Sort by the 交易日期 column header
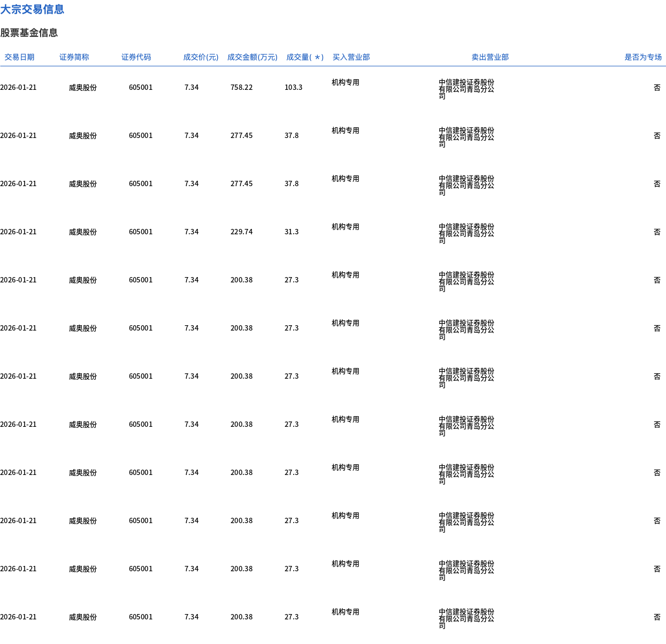666x644 pixels. coord(19,57)
